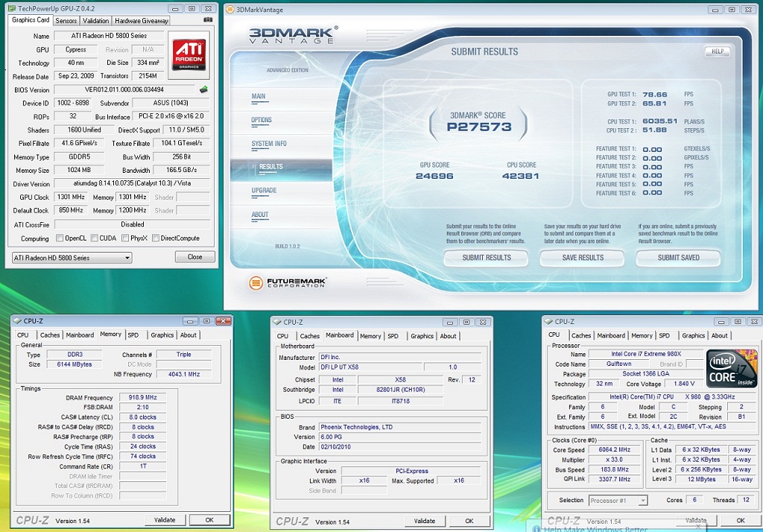Click the Save Results button
Viewport: 763px width, 532px height.
pyautogui.click(x=583, y=258)
